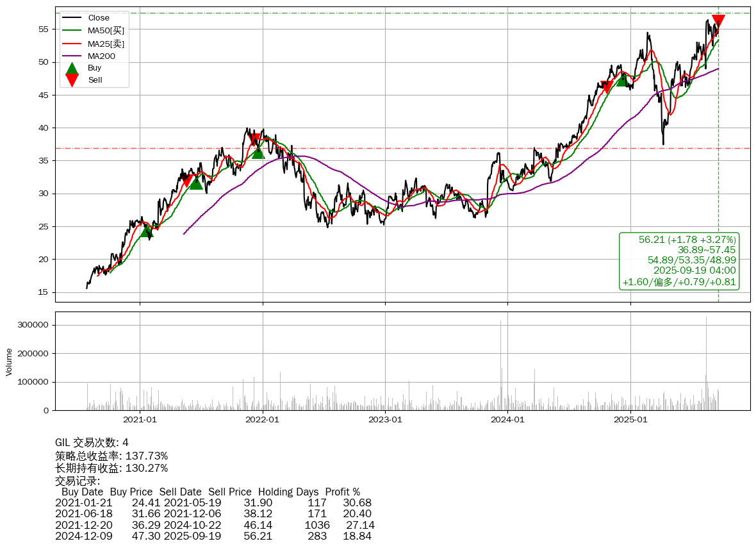Click the 策略总收益率 137.73% text
This screenshot has height=548, width=756.
click(111, 456)
